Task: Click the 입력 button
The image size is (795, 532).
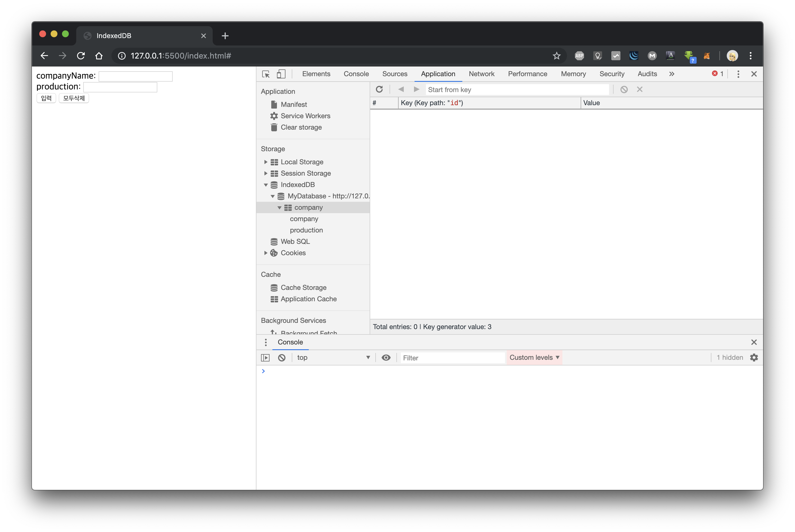Action: click(46, 98)
